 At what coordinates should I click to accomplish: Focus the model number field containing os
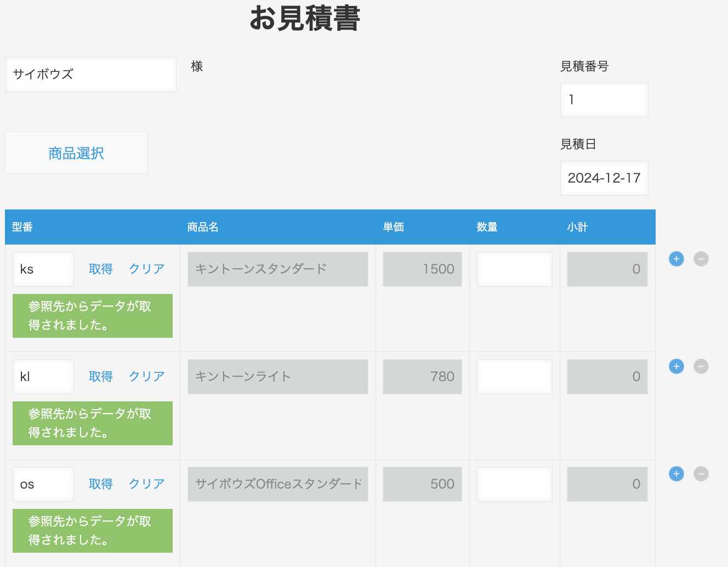[x=43, y=484]
